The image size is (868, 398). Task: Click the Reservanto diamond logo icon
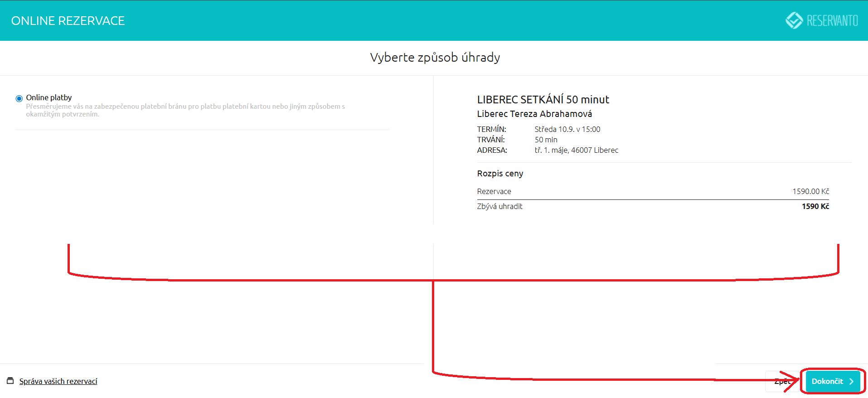pyautogui.click(x=794, y=20)
